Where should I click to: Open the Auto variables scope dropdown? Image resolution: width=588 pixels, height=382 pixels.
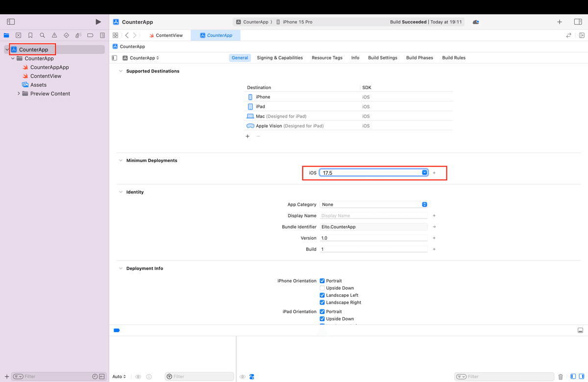point(119,377)
